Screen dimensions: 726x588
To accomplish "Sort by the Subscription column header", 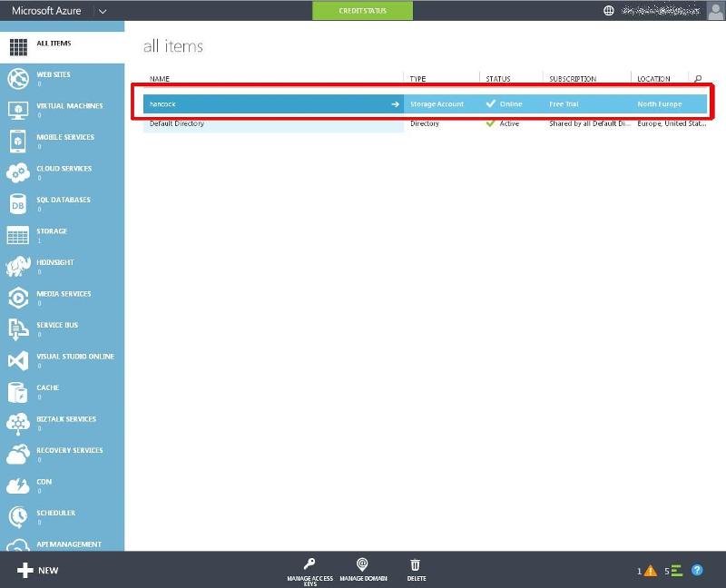I will pos(573,79).
